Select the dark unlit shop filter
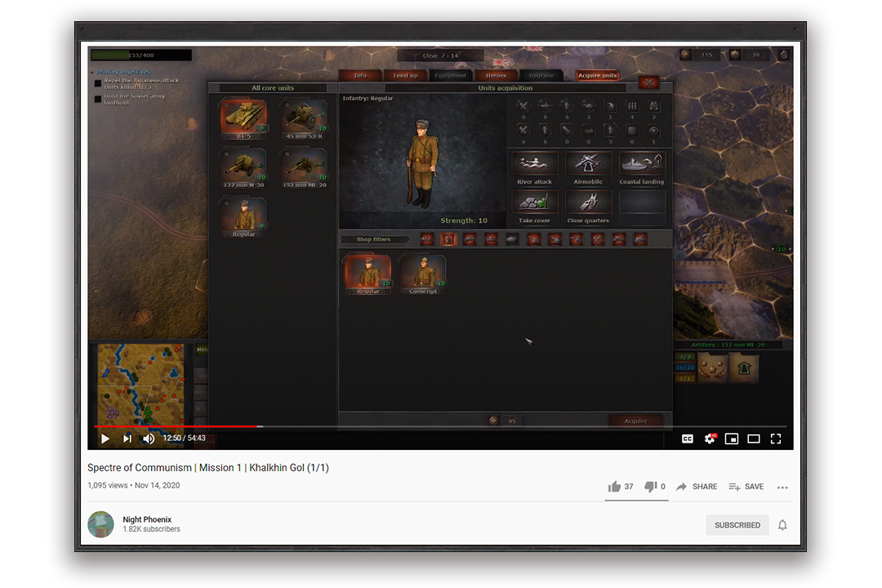 point(512,240)
